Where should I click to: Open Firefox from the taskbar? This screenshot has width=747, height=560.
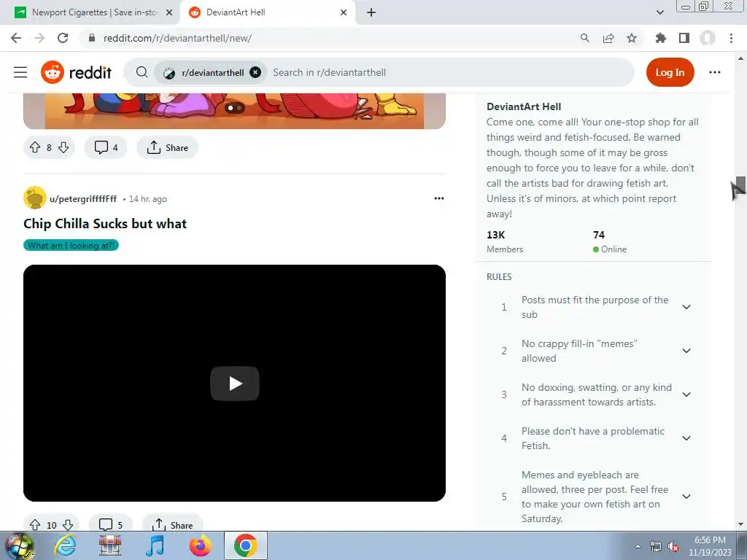click(201, 545)
